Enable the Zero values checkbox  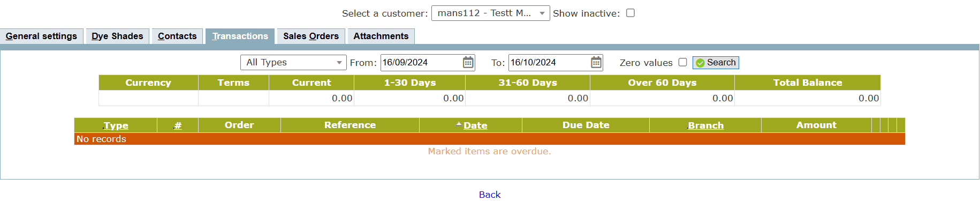[682, 62]
